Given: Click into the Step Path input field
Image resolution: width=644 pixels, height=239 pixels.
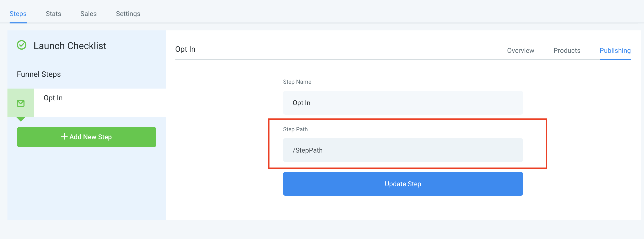Looking at the screenshot, I should pos(403,150).
